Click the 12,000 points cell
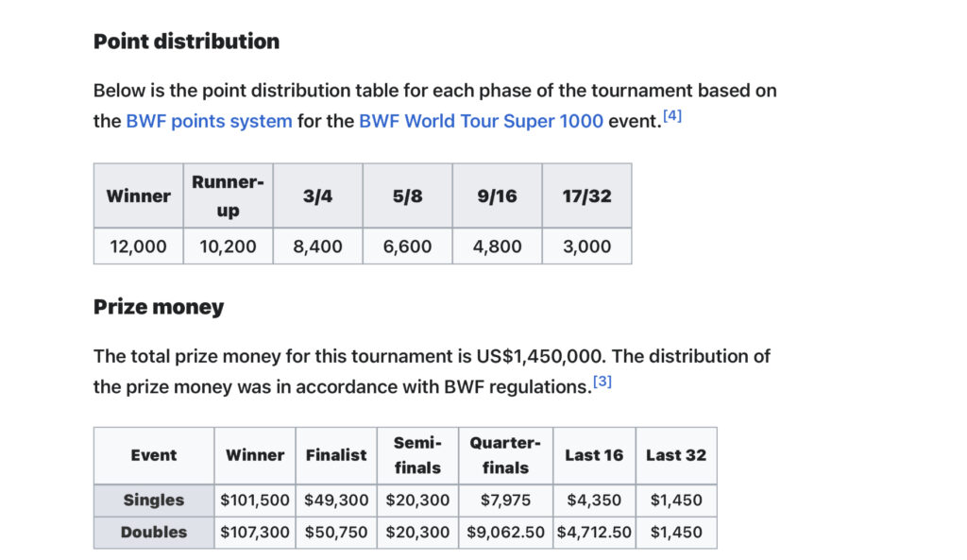 point(138,246)
